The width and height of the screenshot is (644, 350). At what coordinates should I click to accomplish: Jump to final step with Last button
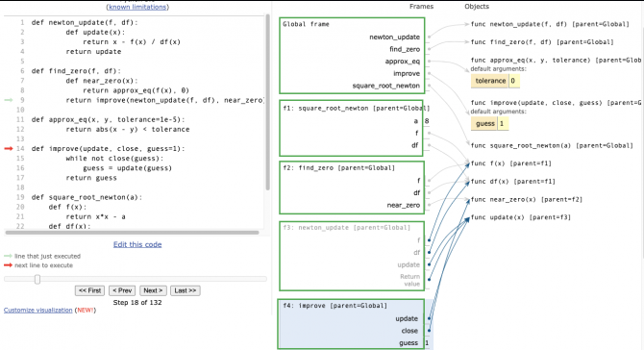[186, 290]
